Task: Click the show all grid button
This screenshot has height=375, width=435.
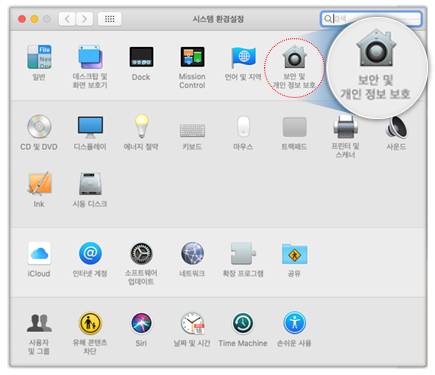Action: click(x=110, y=19)
